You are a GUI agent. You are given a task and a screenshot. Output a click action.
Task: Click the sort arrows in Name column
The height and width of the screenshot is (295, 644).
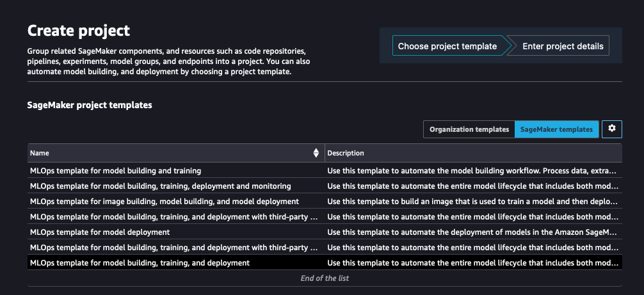tap(316, 153)
